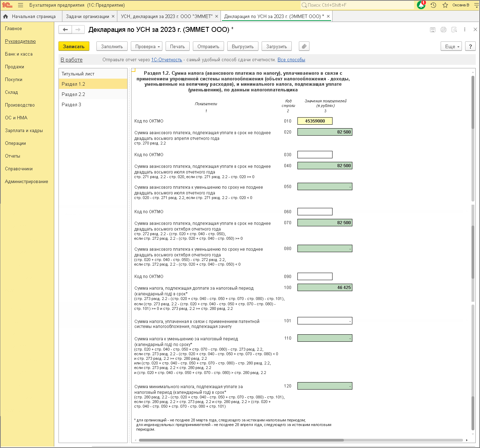This screenshot has width=480, height=448.
Task: Click the printer icon
Action: pyautogui.click(x=443, y=30)
